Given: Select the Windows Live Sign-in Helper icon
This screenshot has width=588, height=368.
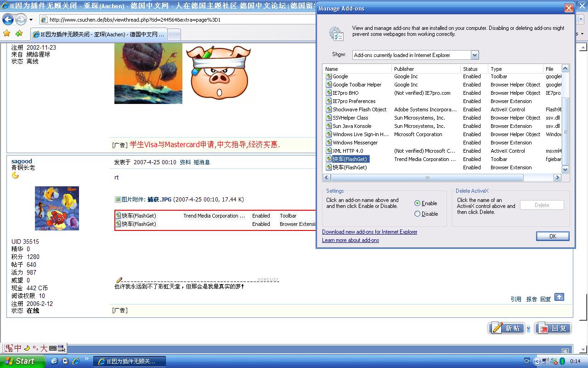Looking at the screenshot, I should coord(328,134).
